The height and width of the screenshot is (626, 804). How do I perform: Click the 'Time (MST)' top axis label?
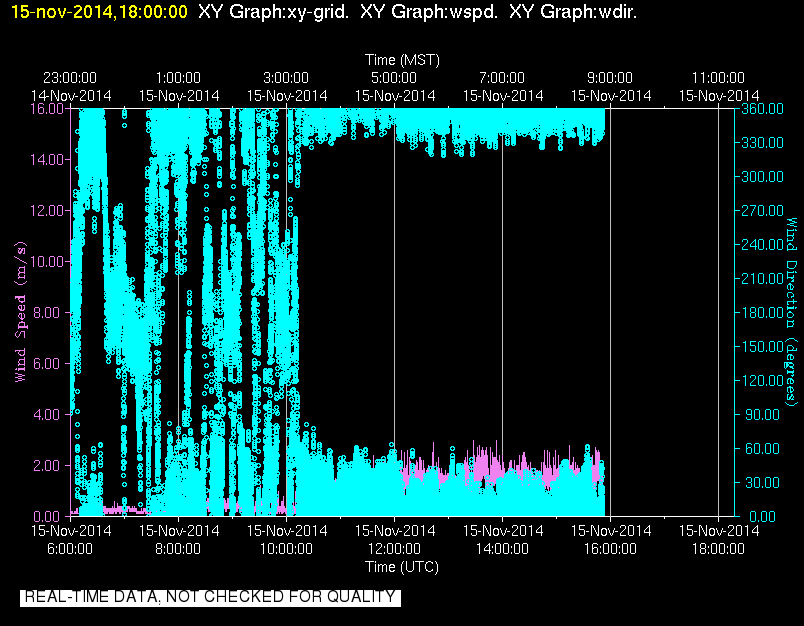[403, 60]
